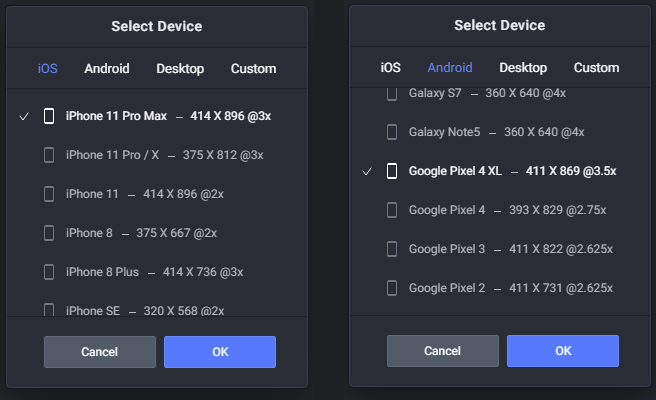This screenshot has width=656, height=400.
Task: Click the iPhone 11 Pro Max phone icon
Action: pos(49,116)
